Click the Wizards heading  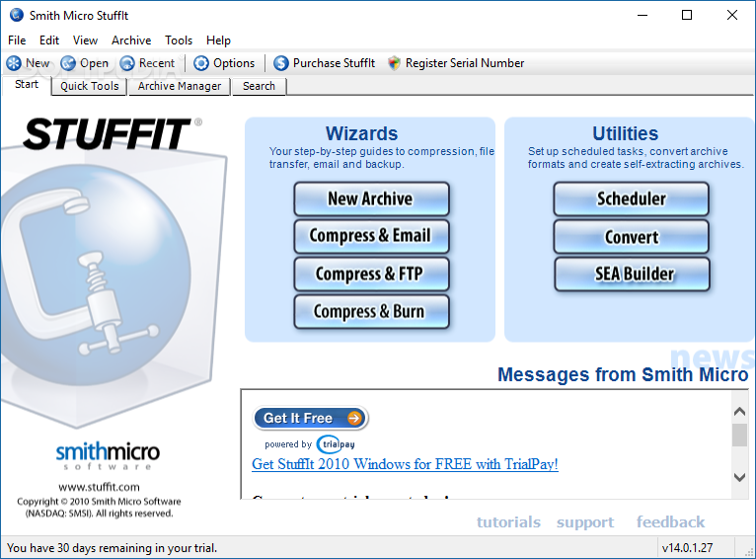click(361, 133)
